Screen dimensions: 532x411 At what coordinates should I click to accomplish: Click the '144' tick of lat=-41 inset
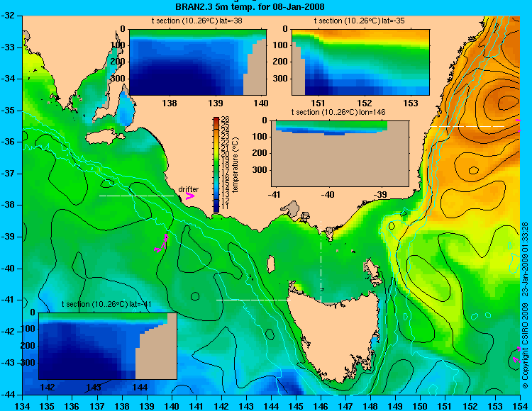point(140,387)
